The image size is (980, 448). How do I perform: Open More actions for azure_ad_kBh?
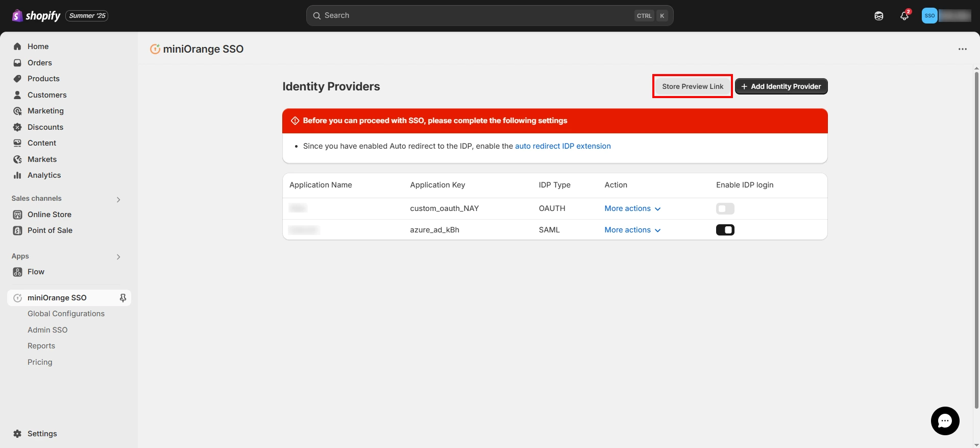click(632, 230)
